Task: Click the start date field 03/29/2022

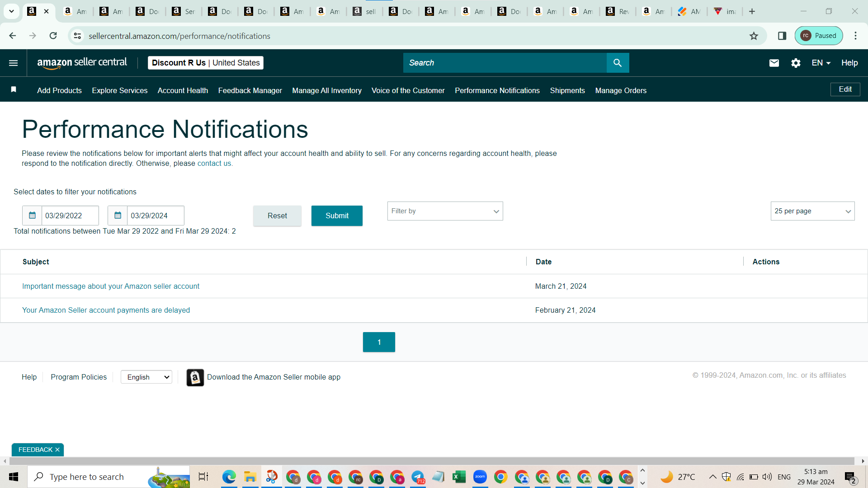Action: 70,216
